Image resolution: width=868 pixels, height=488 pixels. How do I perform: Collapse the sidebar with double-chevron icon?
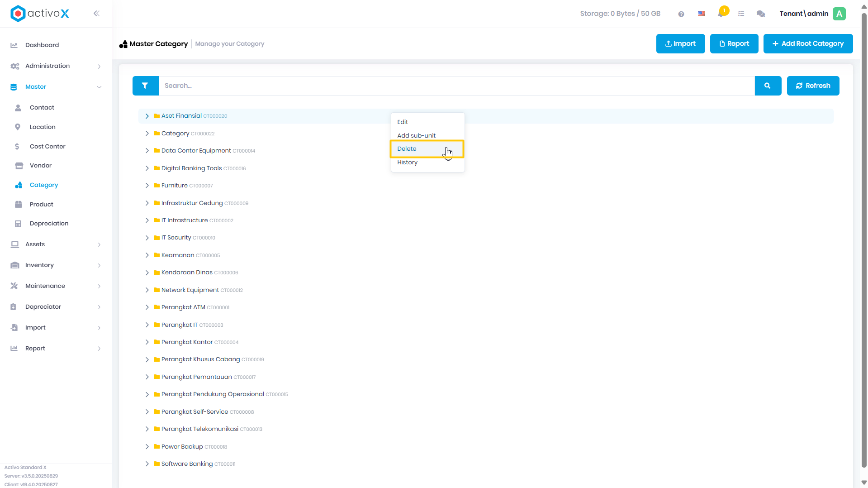(x=96, y=14)
